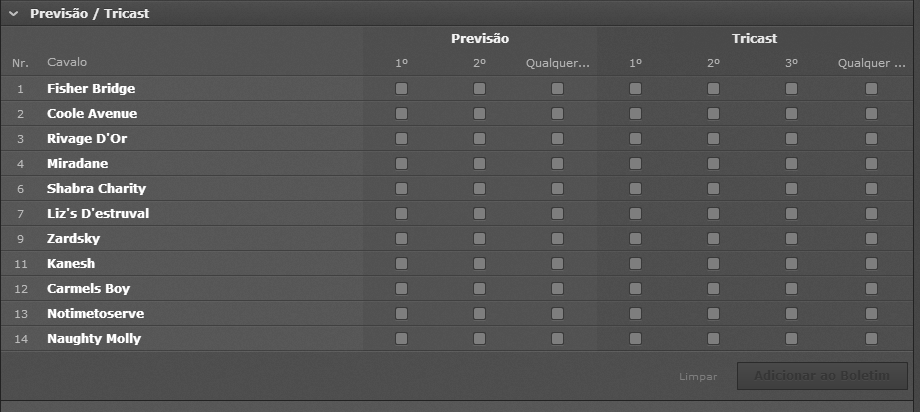Tick Tricast Qualquer for Zardsky
This screenshot has width=920, height=412.
[x=871, y=239]
